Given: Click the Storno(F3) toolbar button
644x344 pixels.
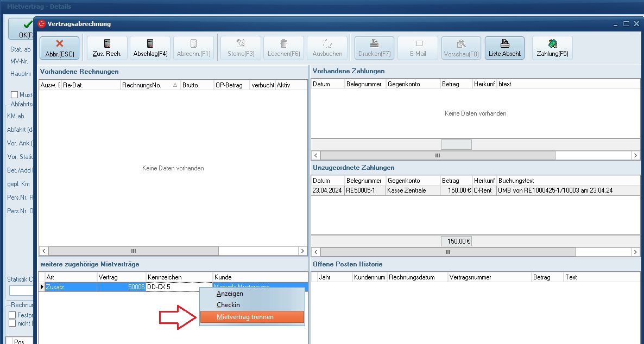Looking at the screenshot, I should 241,48.
